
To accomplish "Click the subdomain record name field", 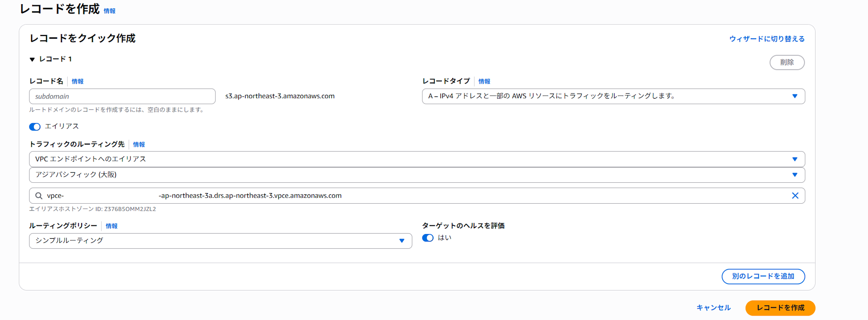I will 122,96.
